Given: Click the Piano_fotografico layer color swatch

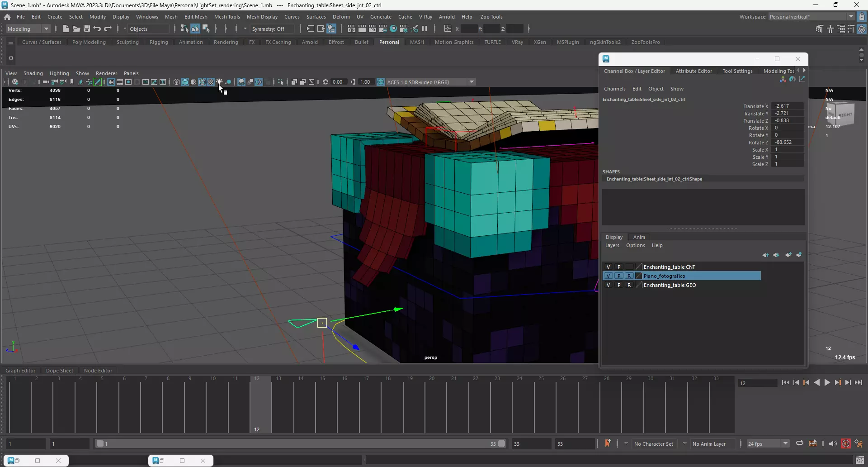Looking at the screenshot, I should pyautogui.click(x=639, y=276).
